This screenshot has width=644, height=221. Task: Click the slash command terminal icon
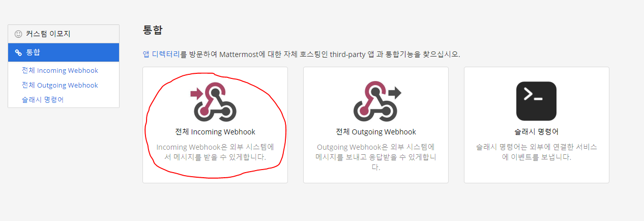(536, 101)
